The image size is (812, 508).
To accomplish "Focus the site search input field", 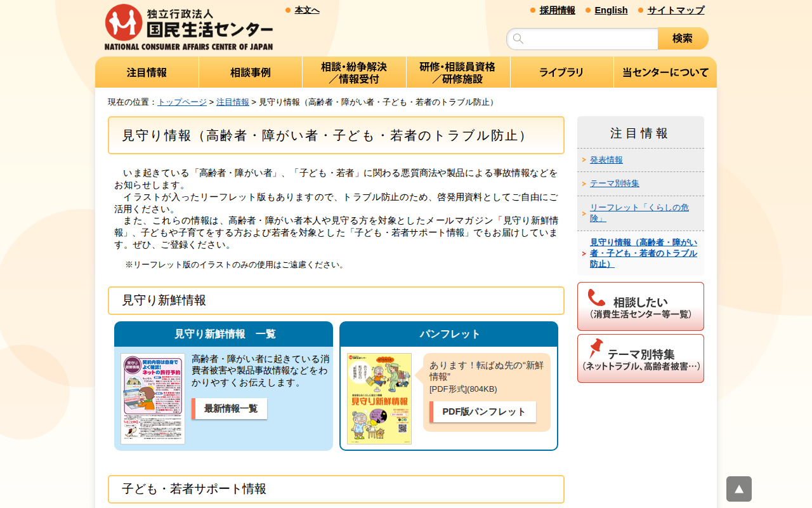I will (582, 39).
